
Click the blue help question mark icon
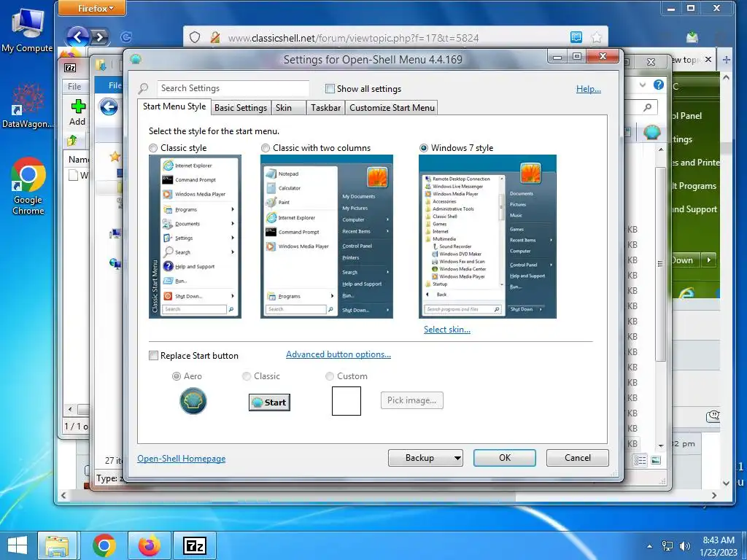(659, 85)
